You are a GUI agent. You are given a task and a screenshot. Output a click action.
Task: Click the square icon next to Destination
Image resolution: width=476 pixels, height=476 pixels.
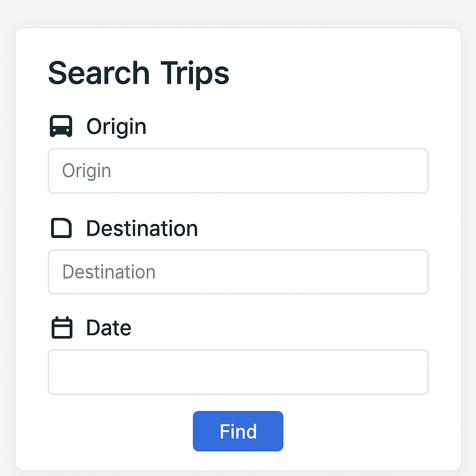(61, 229)
